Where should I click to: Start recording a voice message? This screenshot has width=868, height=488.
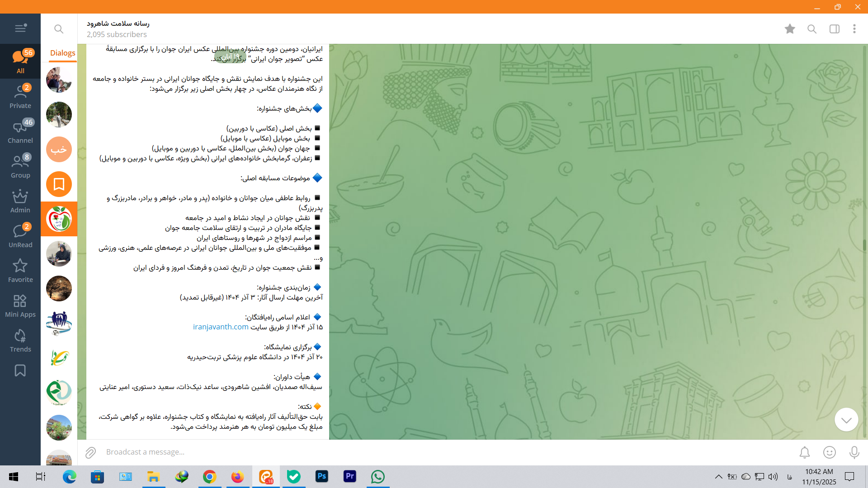pos(854,452)
